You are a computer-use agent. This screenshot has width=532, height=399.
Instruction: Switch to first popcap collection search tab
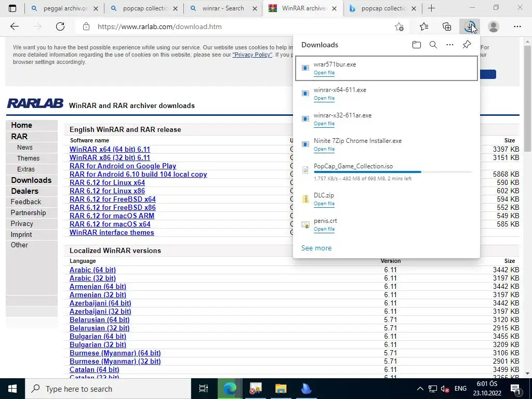pyautogui.click(x=144, y=8)
